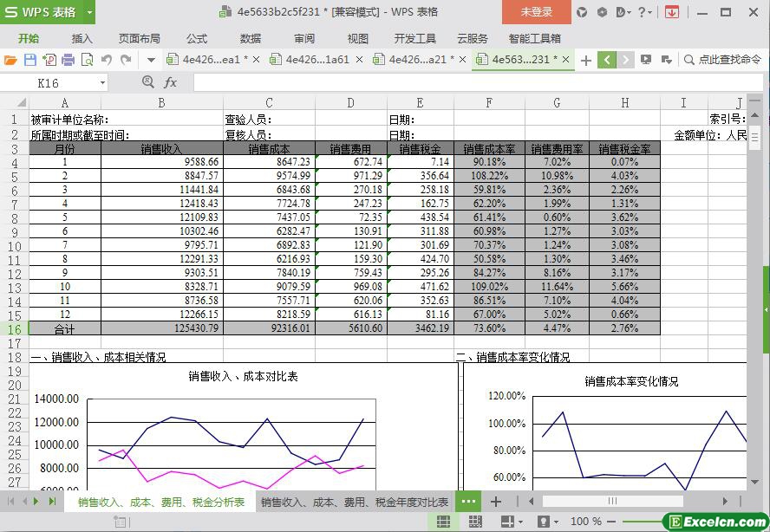Expand the Name Box dropdown arrow
The height and width of the screenshot is (532, 770).
point(102,82)
